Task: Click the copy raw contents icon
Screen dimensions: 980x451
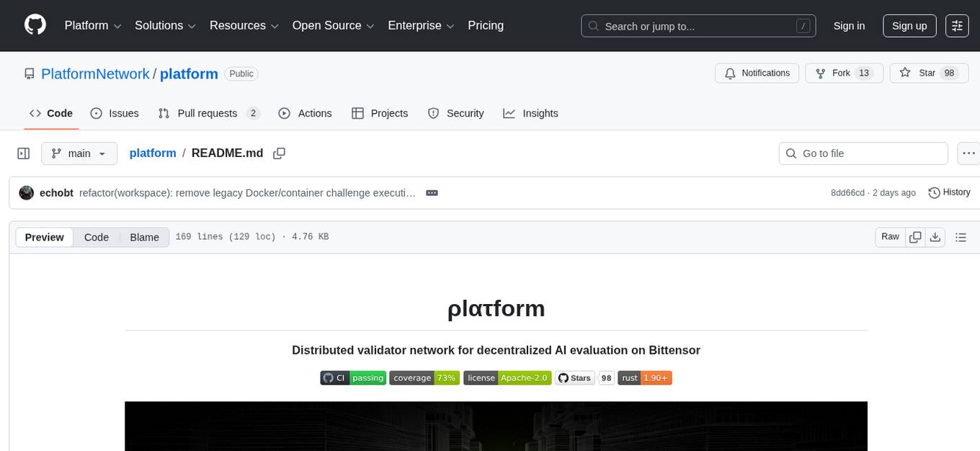Action: click(915, 236)
